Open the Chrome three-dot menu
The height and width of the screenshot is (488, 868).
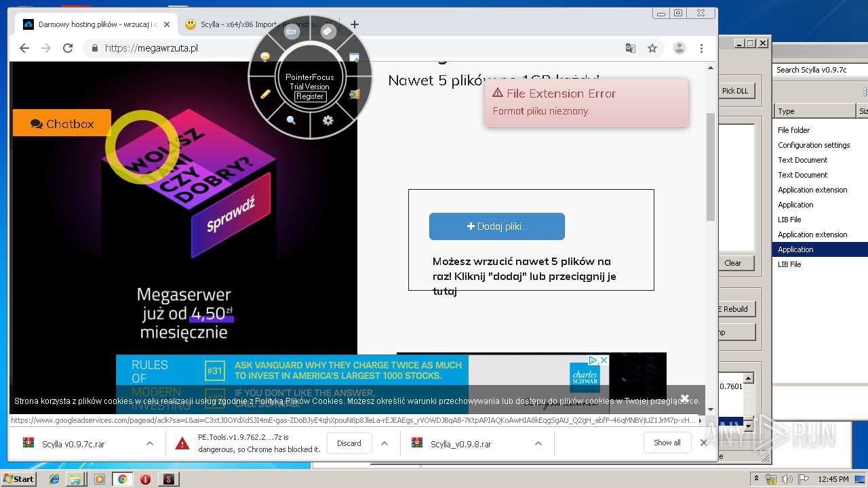pyautogui.click(x=701, y=48)
